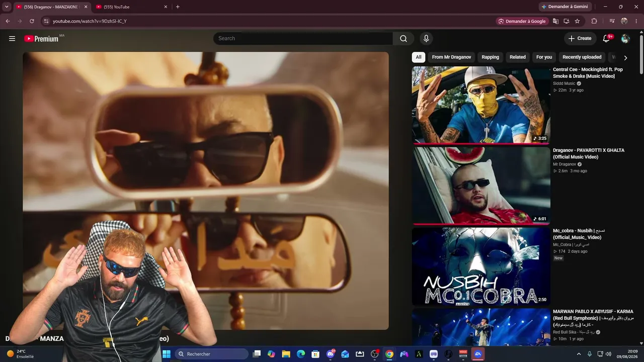Choose the Rapping filter chip
This screenshot has width=644, height=362.
point(491,57)
